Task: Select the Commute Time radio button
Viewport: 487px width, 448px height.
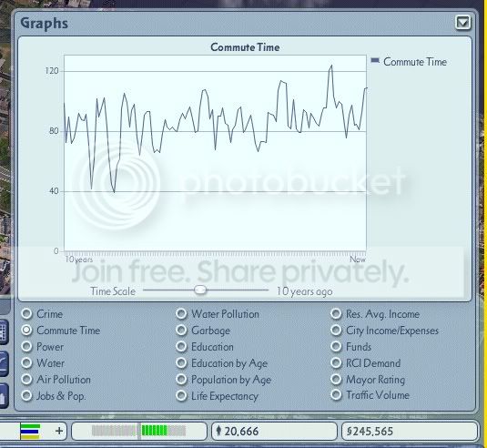Action: tap(26, 330)
